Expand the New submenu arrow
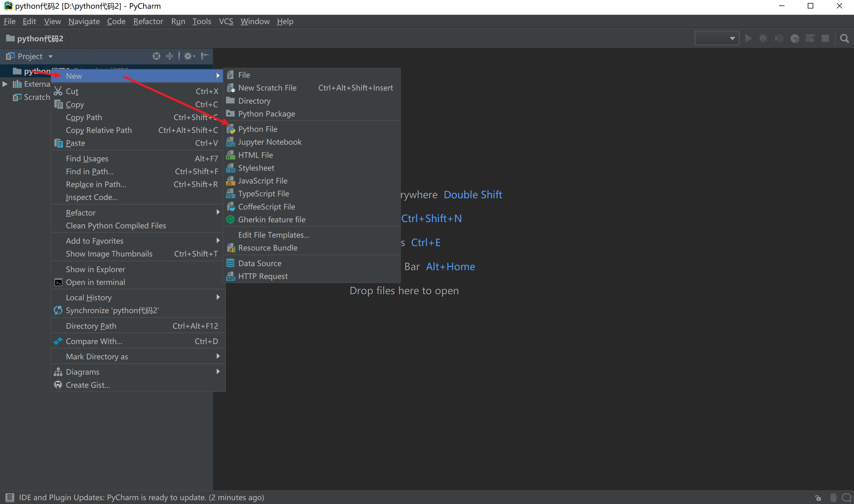Screen dimensions: 854x504 pos(218,75)
